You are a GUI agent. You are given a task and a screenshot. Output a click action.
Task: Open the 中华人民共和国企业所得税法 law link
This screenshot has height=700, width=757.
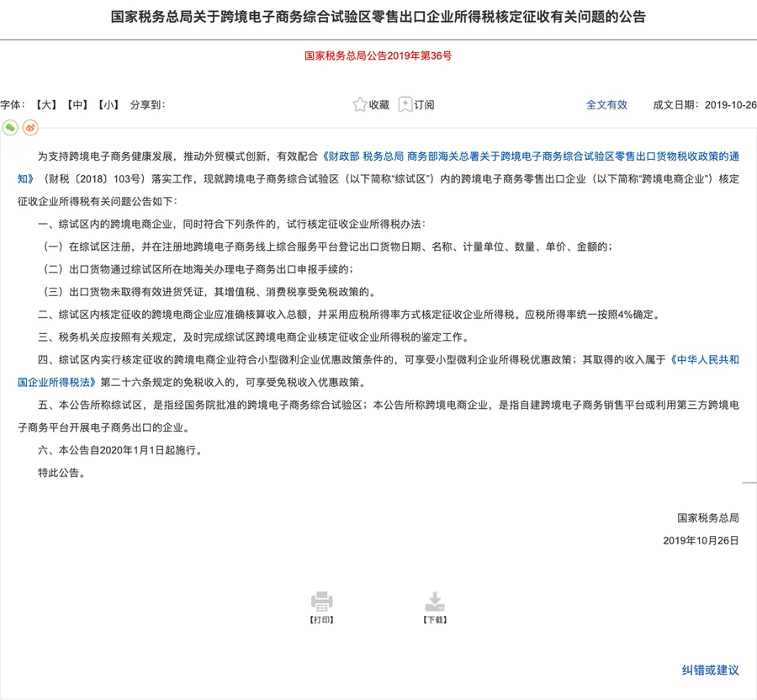[x=704, y=359]
